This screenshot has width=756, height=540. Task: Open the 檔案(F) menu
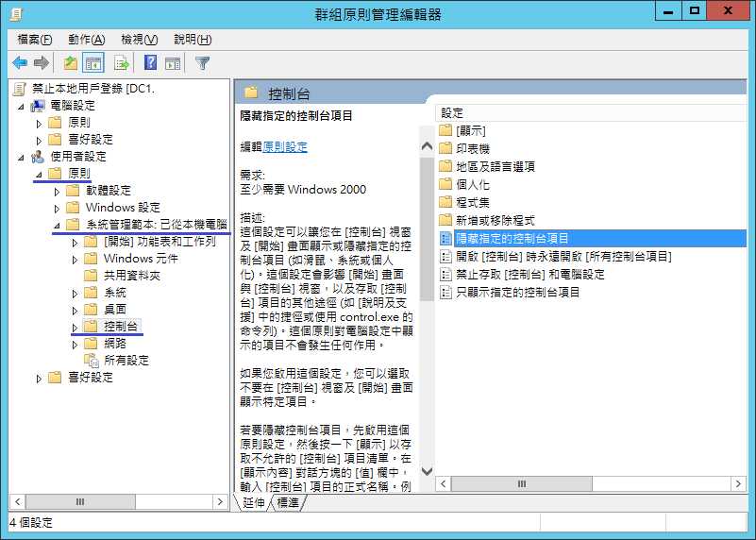click(x=35, y=40)
